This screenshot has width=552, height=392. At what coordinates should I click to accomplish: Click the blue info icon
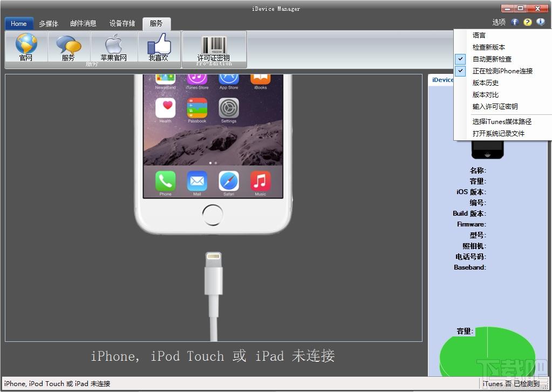point(540,22)
